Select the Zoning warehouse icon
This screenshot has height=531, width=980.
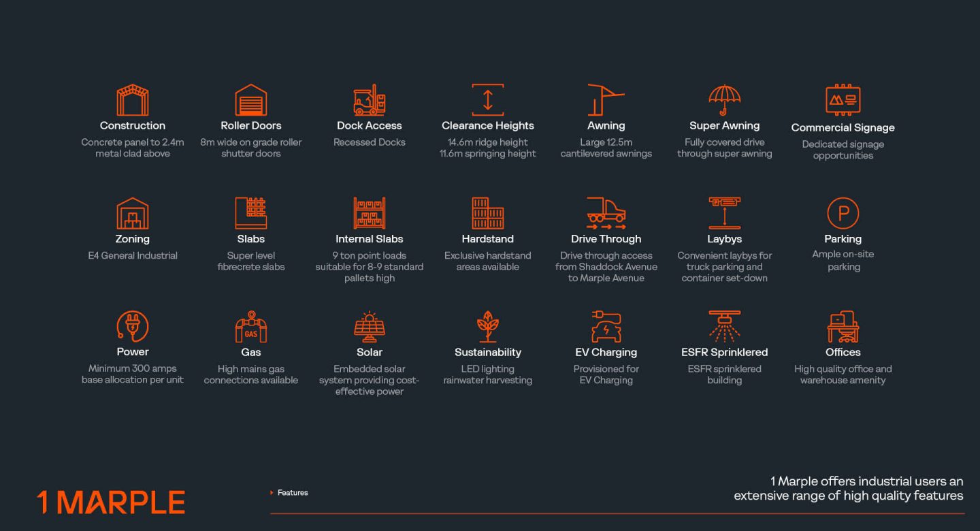pyautogui.click(x=133, y=213)
